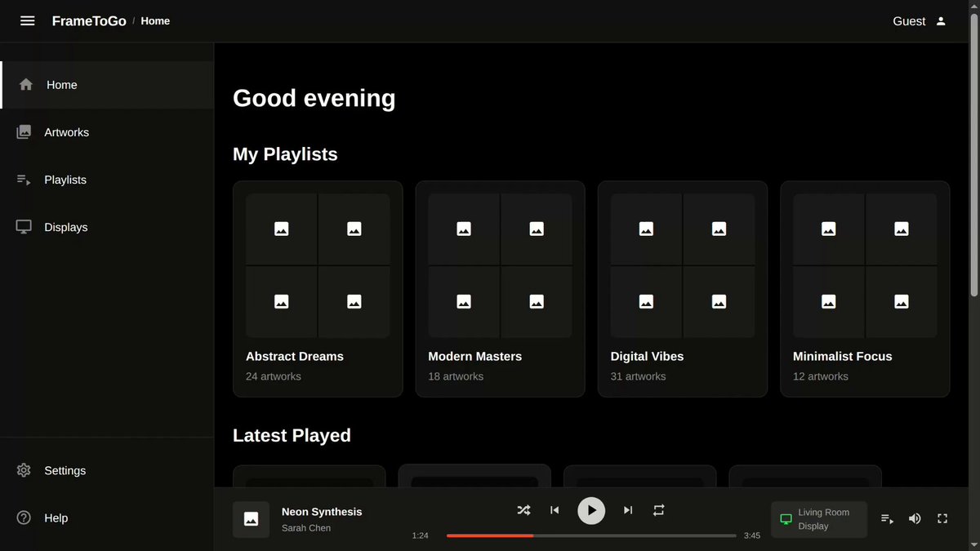The width and height of the screenshot is (980, 551).
Task: Click the Playlists icon in sidebar
Action: coord(24,180)
